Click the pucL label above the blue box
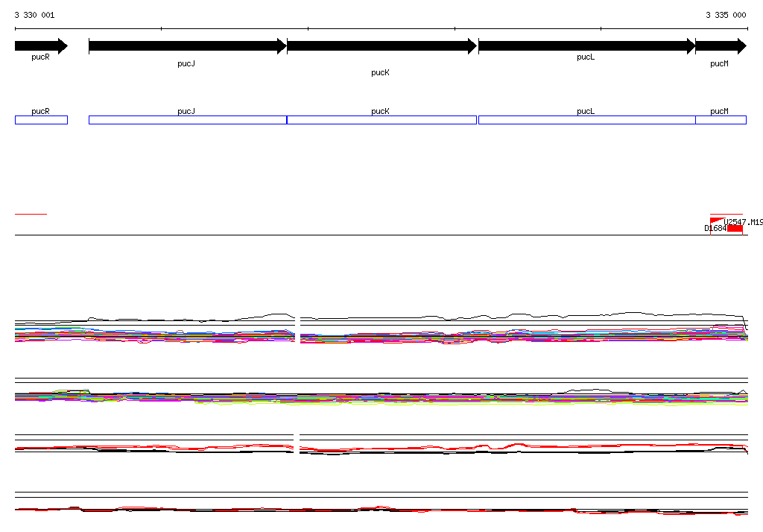 [x=586, y=111]
